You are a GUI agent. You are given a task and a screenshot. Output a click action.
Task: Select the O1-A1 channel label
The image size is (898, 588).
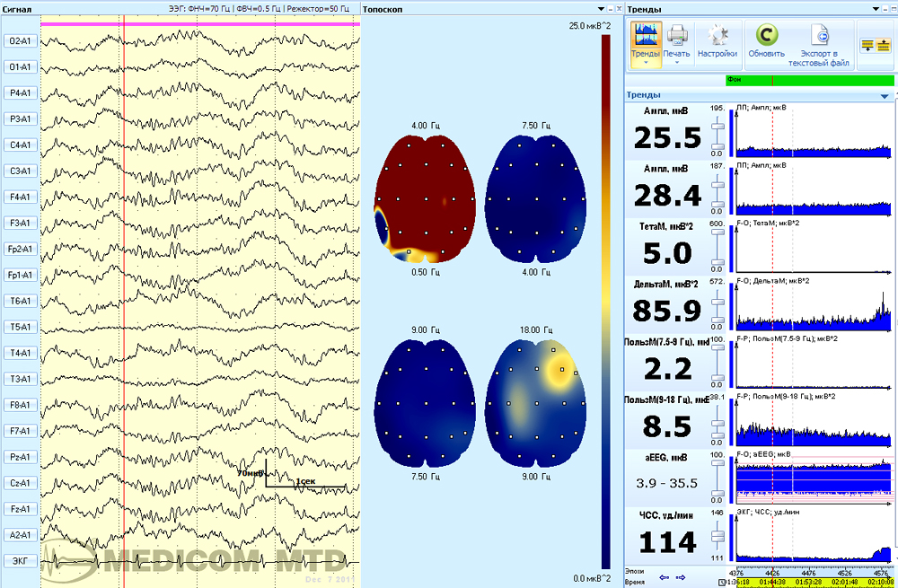tap(20, 67)
